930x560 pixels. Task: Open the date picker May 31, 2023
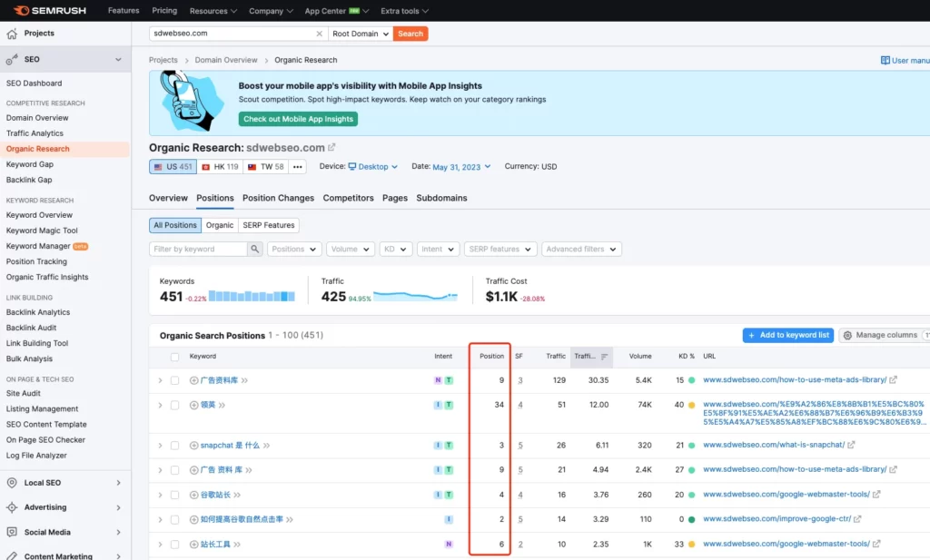461,167
